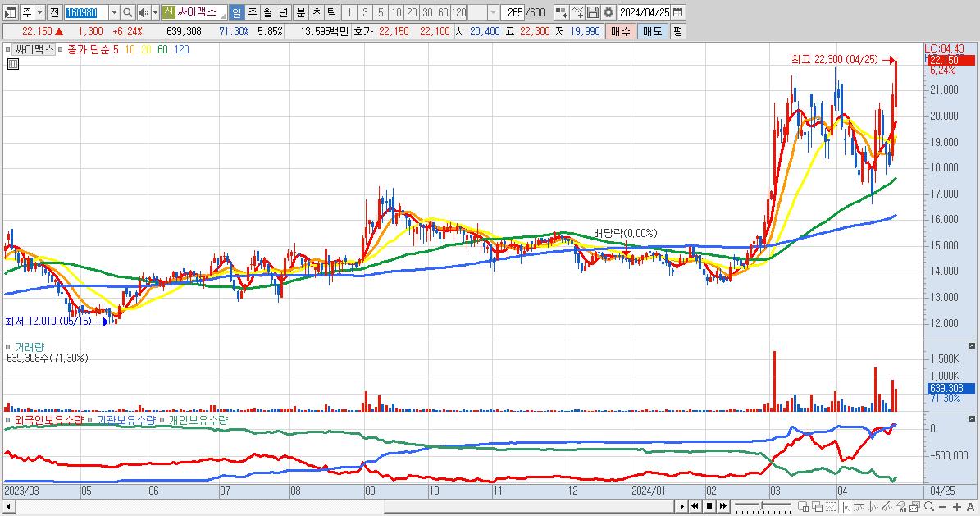Click the 외국인보유수량 indicator label
The height and width of the screenshot is (516, 980).
coord(48,420)
